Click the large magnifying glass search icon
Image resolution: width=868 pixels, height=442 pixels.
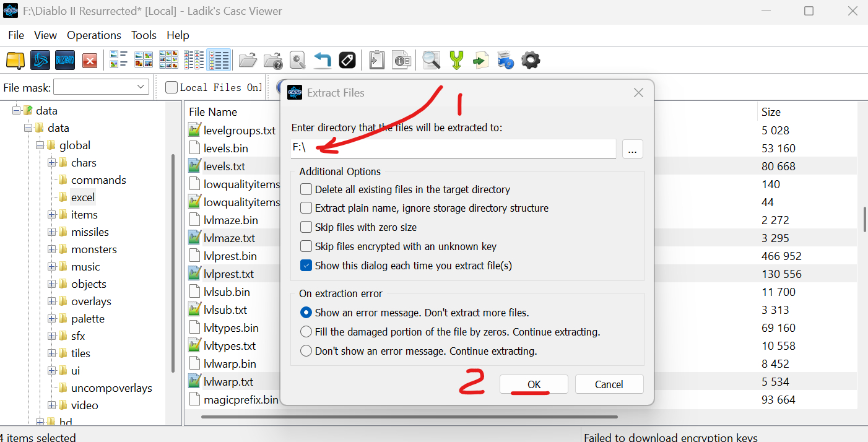tap(431, 60)
